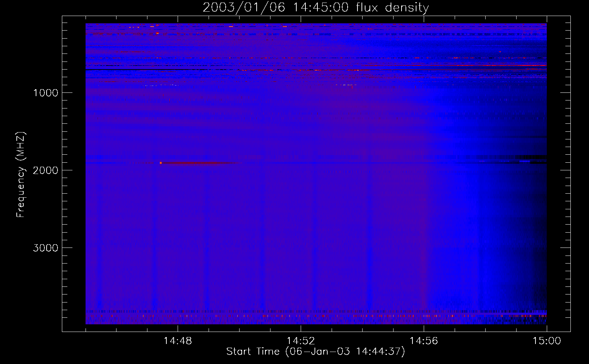
Task: Click the 14:52 time tick label
Action: 301,341
